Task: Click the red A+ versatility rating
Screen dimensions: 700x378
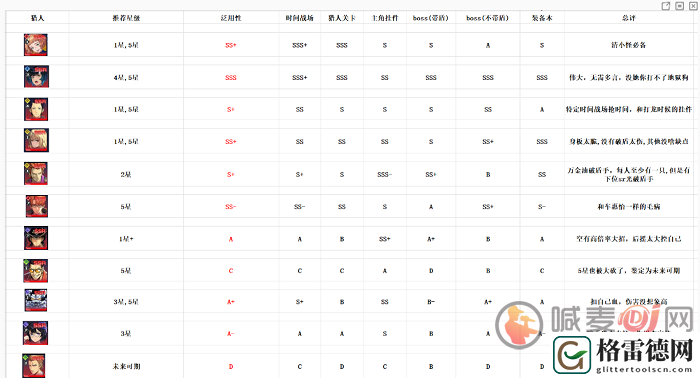Action: point(231,302)
